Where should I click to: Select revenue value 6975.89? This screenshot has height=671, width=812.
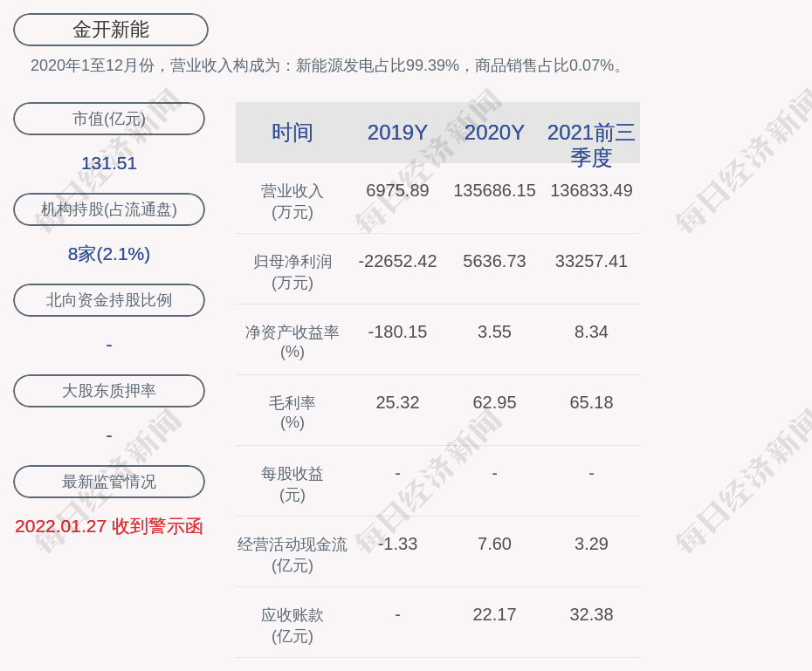coord(398,190)
